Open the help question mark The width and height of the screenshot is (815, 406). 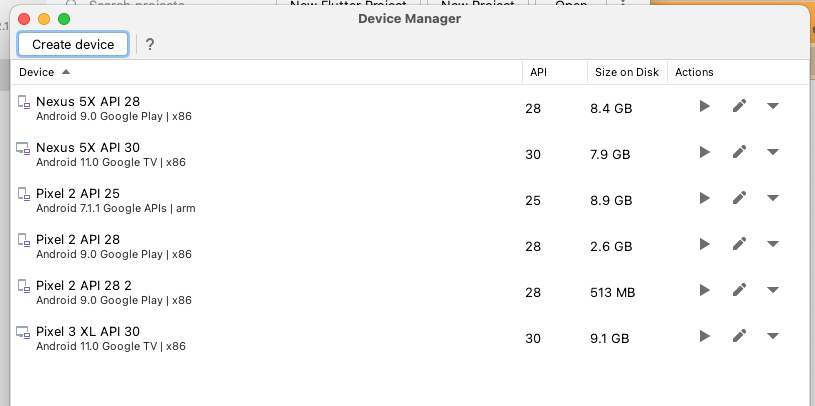[150, 44]
